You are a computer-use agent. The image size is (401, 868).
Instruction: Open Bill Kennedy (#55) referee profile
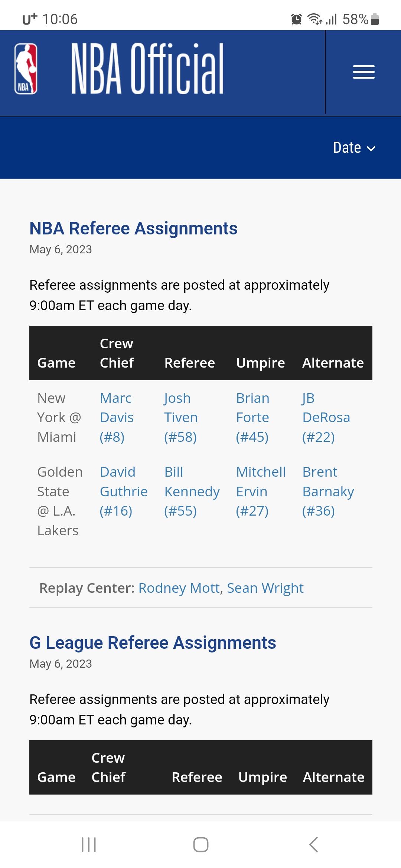192,491
